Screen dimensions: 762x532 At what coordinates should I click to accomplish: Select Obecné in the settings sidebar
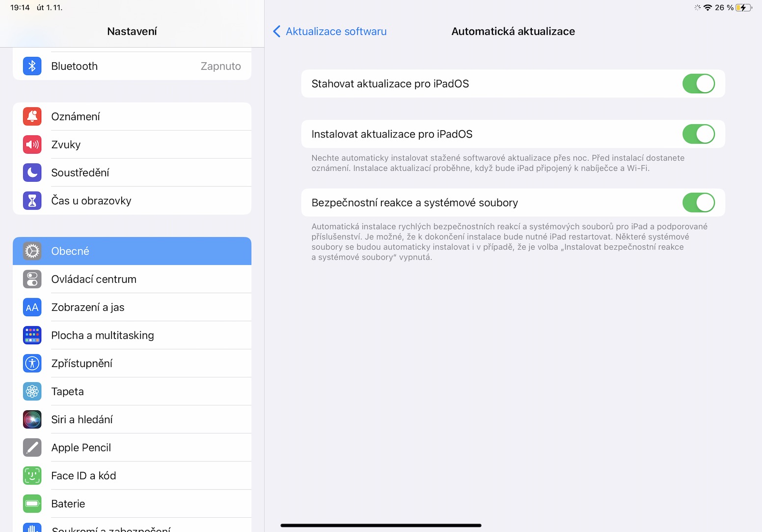[x=132, y=251]
